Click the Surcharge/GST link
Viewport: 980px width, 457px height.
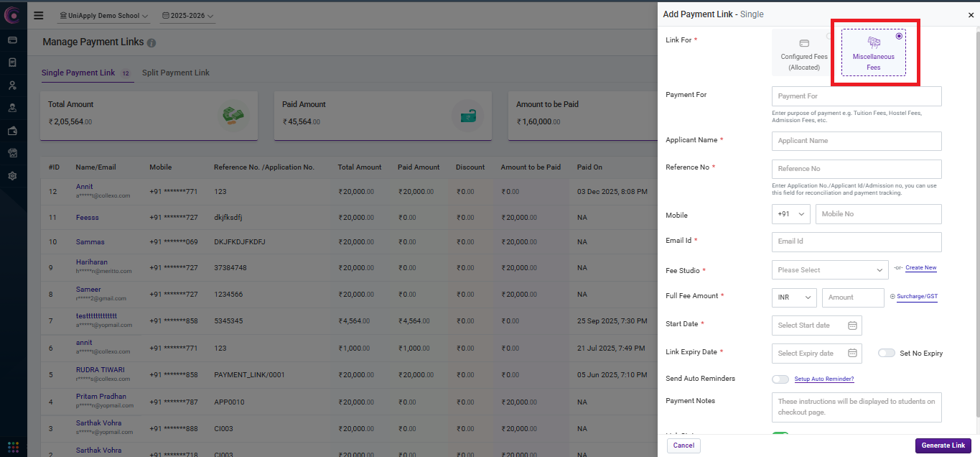point(917,296)
